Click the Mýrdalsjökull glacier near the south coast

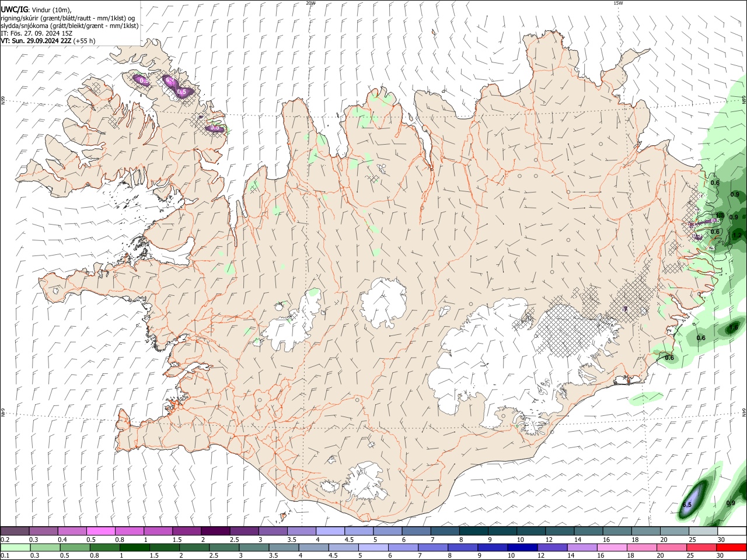coord(366,481)
